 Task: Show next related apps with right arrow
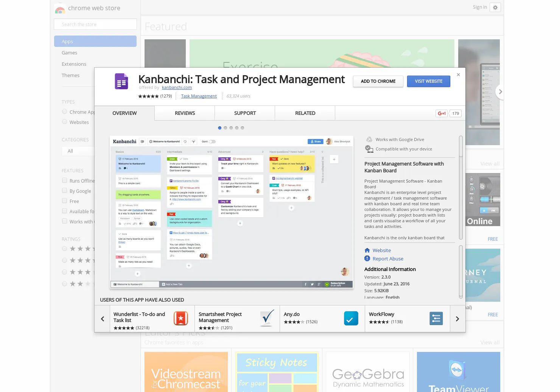click(457, 319)
